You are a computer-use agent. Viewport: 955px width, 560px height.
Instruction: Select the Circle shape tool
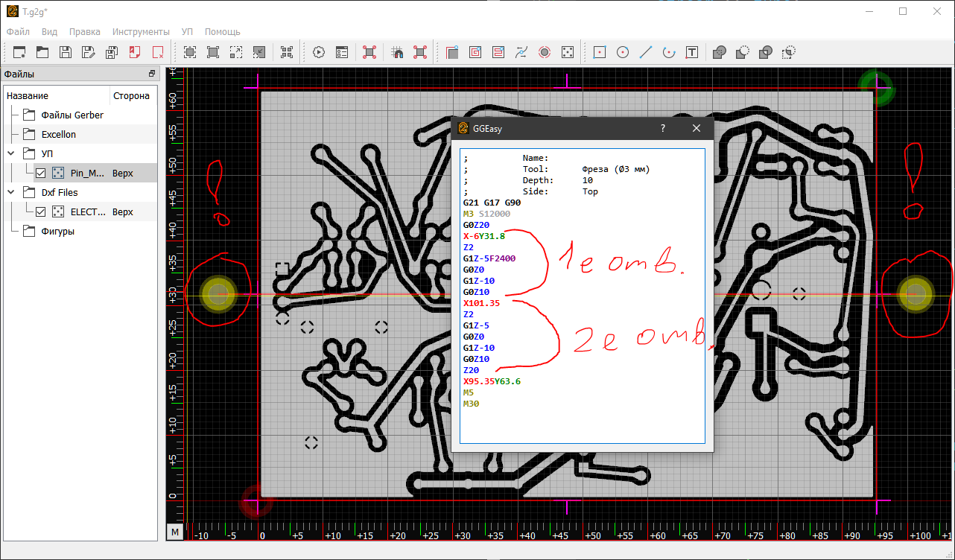click(623, 52)
